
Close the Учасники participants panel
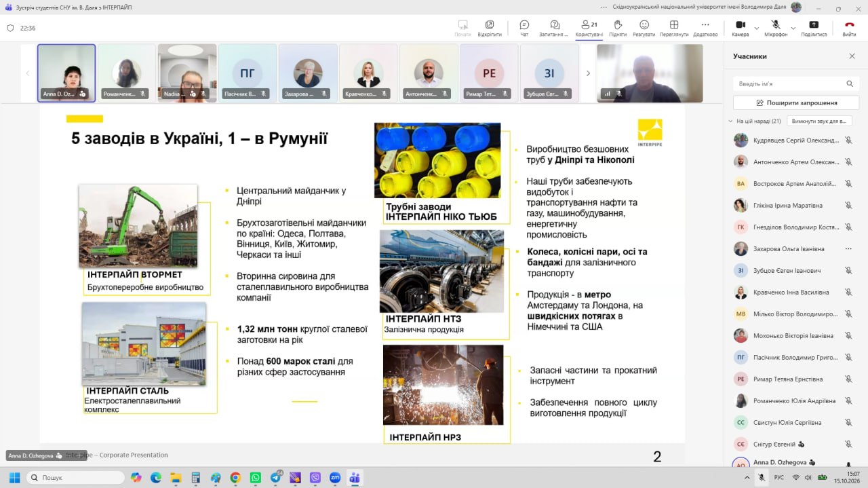[x=852, y=56]
